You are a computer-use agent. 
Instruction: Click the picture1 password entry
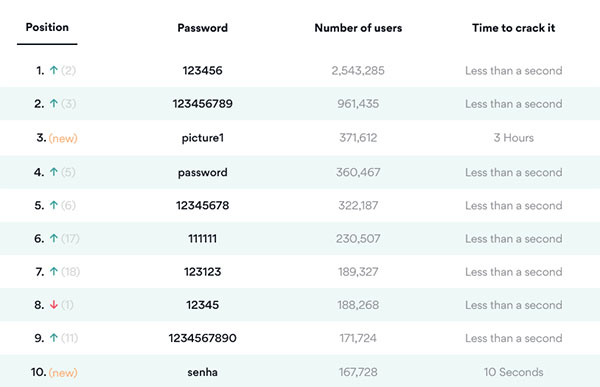point(202,138)
